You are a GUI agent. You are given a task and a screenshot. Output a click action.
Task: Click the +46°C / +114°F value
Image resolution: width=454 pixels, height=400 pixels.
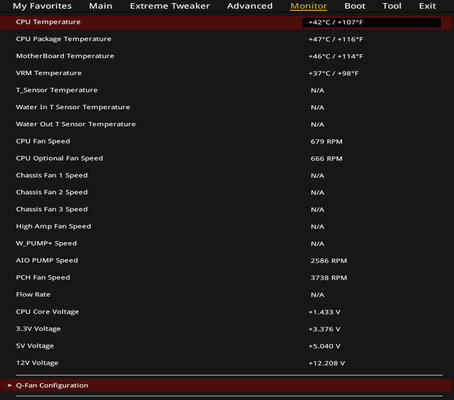tap(336, 56)
